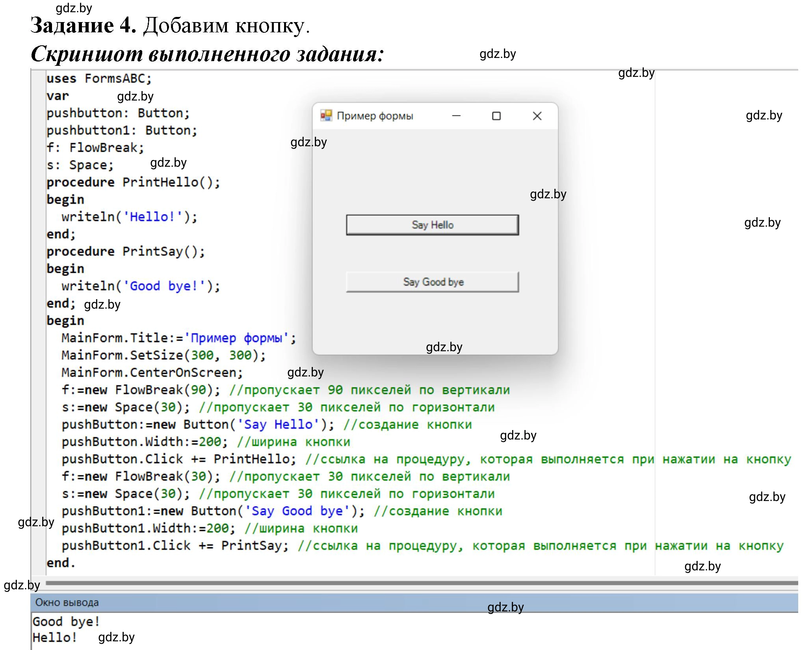This screenshot has width=812, height=650.
Task: Click the 'f:=new FlowBreak(90);' line
Action: tap(286, 390)
